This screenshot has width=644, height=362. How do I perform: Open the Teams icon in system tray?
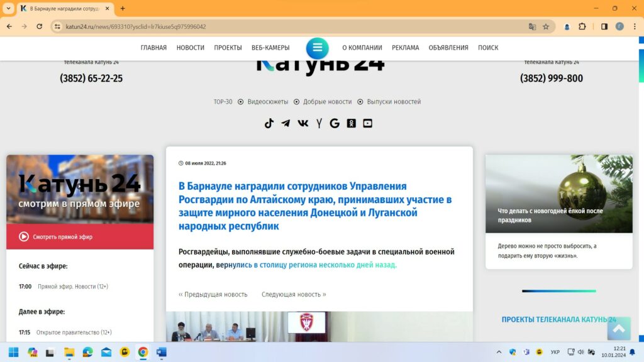click(x=526, y=352)
